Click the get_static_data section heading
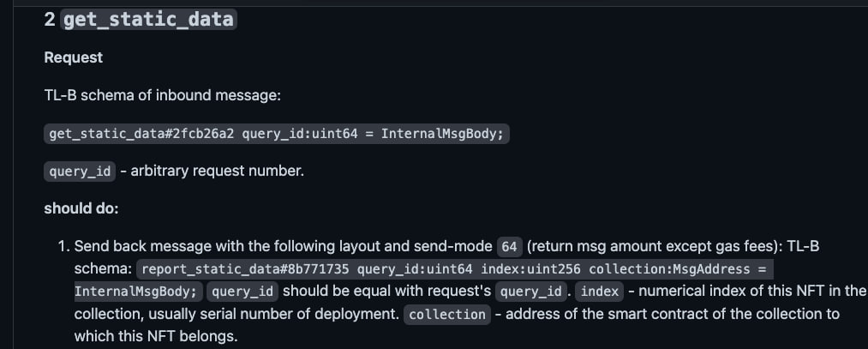 click(141, 20)
